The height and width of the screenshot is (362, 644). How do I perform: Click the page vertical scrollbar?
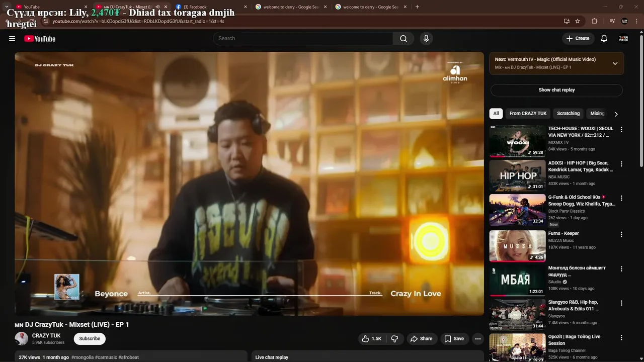pos(641,101)
